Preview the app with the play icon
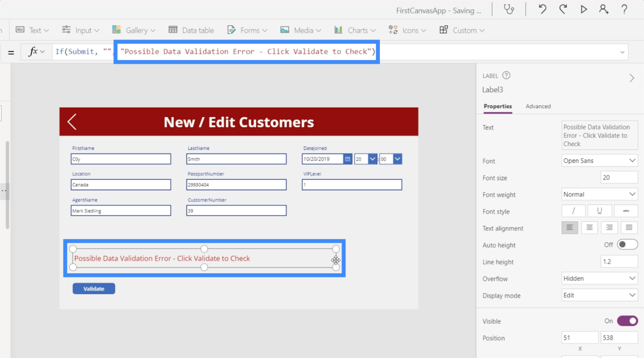The height and width of the screenshot is (358, 644). [583, 9]
